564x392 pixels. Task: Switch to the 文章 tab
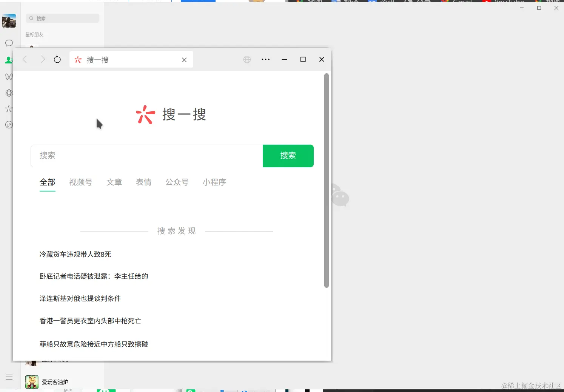114,182
